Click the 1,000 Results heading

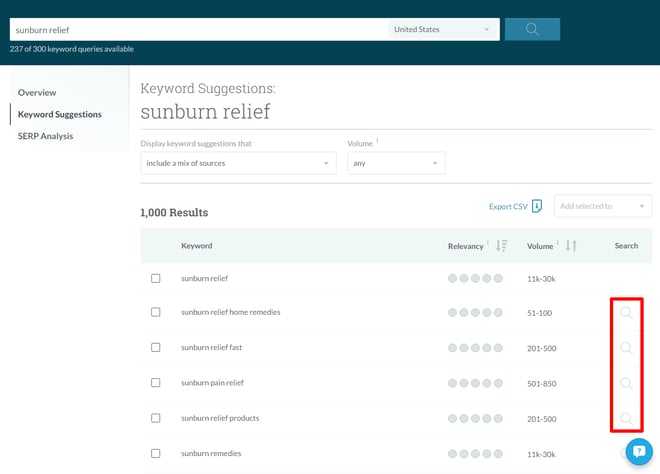(174, 213)
